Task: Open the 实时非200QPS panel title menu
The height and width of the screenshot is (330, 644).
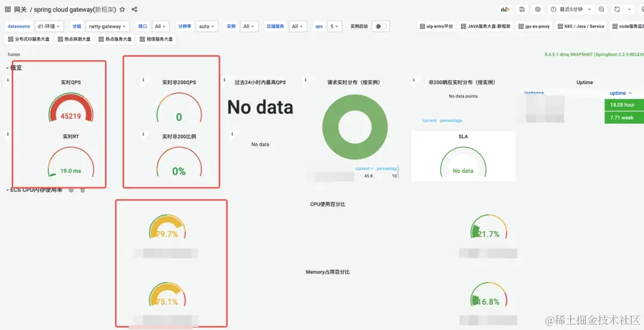Action: click(179, 82)
